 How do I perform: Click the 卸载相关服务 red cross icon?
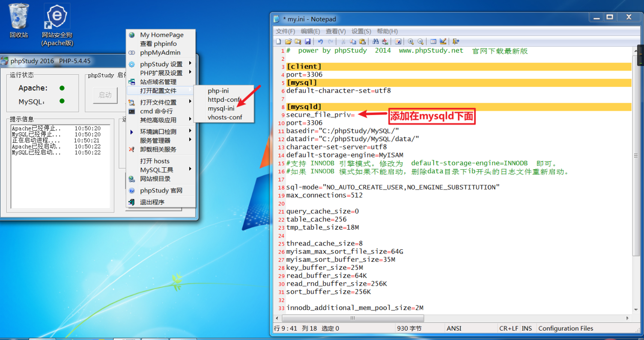(x=132, y=149)
